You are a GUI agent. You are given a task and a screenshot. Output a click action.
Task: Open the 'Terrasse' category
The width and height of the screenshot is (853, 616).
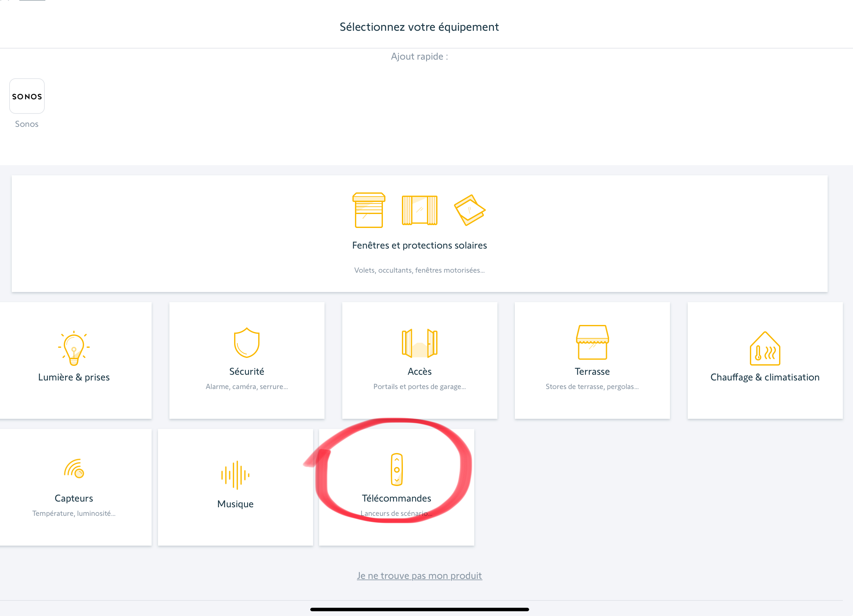click(592, 372)
